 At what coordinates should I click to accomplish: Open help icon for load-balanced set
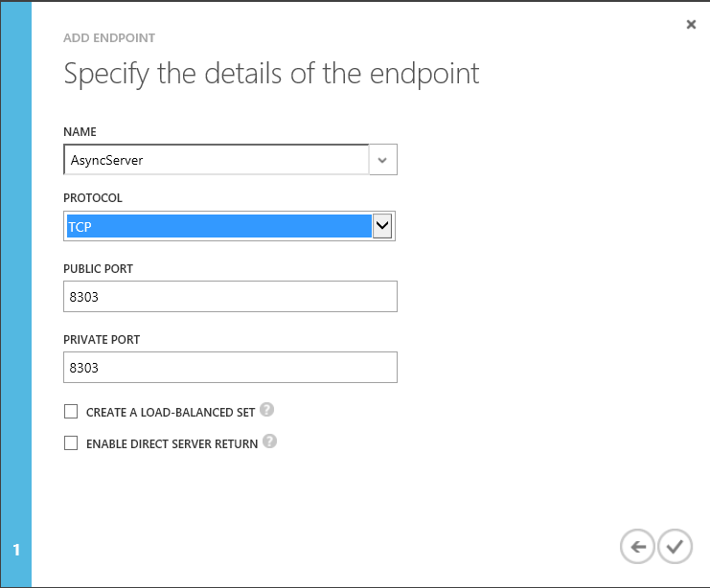(x=267, y=410)
